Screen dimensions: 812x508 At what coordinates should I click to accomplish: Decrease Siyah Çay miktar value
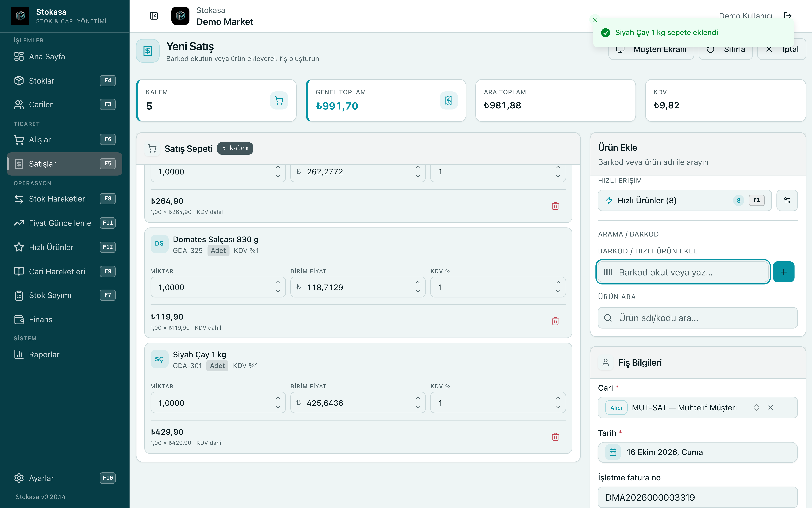pyautogui.click(x=278, y=407)
